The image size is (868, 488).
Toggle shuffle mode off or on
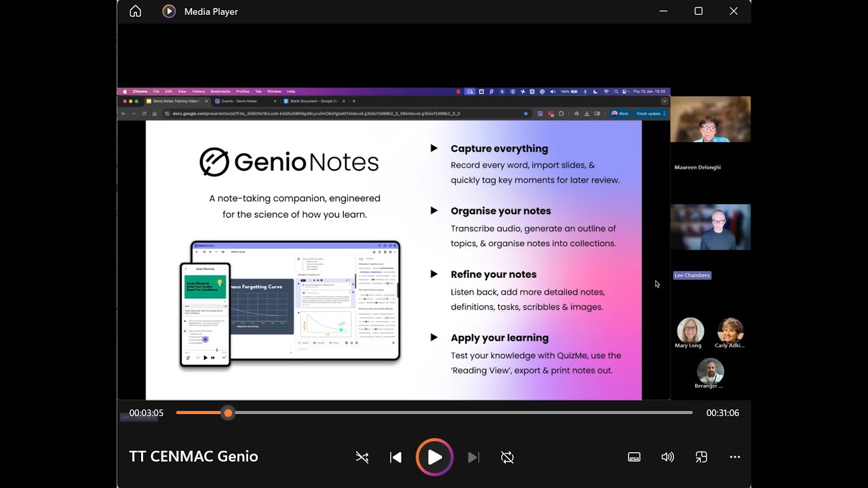(362, 457)
